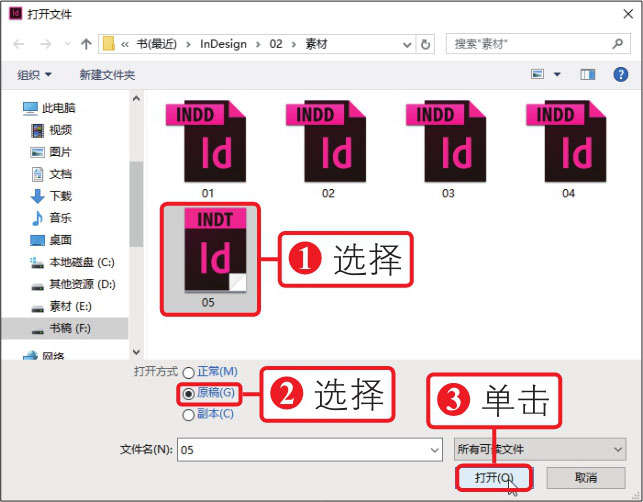Select the 正常(M) open mode radio
Image resolution: width=643 pixels, height=502 pixels.
[x=188, y=373]
